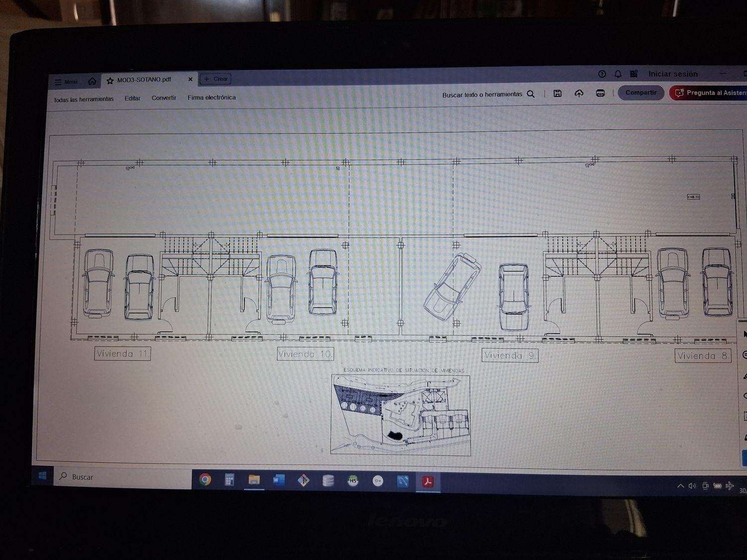The width and height of the screenshot is (747, 560).
Task: Open the hamburger Menu
Action: coord(66,82)
